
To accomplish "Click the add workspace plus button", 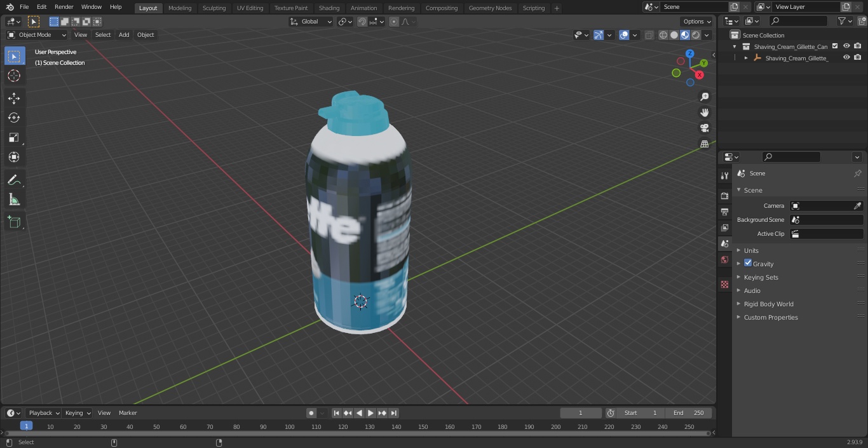I will [x=557, y=8].
